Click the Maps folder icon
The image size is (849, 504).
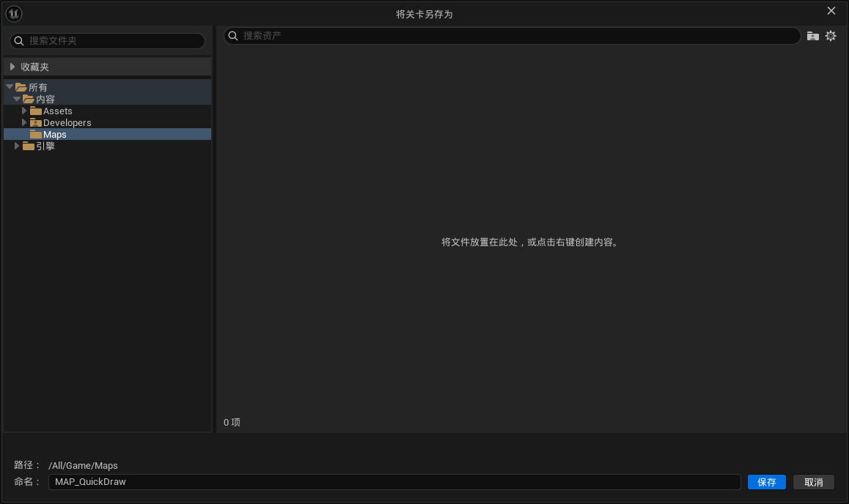[36, 134]
